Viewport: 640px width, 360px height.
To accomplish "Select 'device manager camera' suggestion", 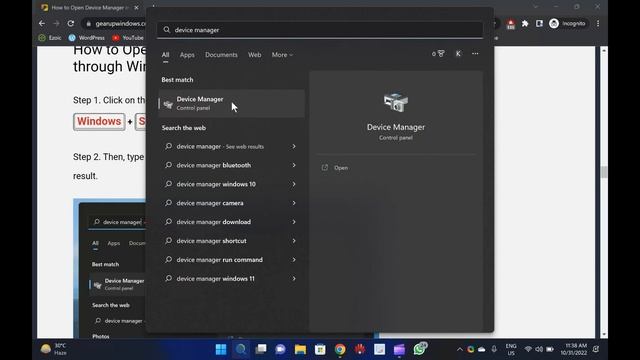I will [231, 203].
